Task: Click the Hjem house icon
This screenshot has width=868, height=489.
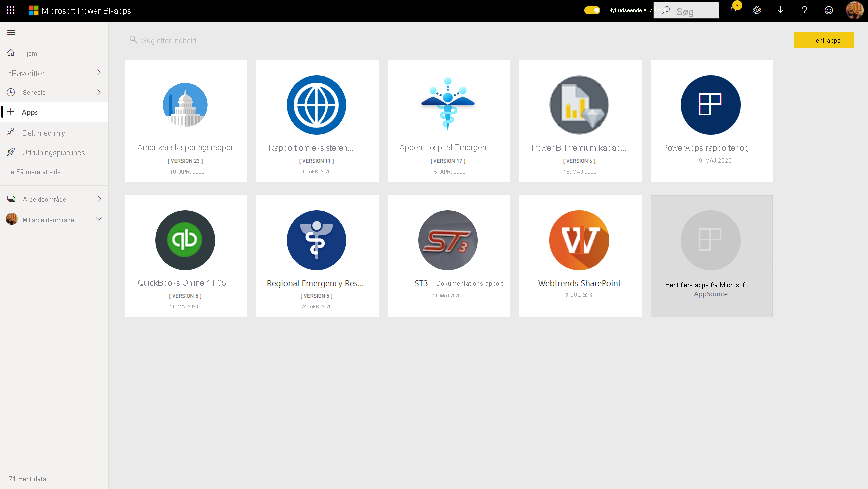Action: pos(11,53)
